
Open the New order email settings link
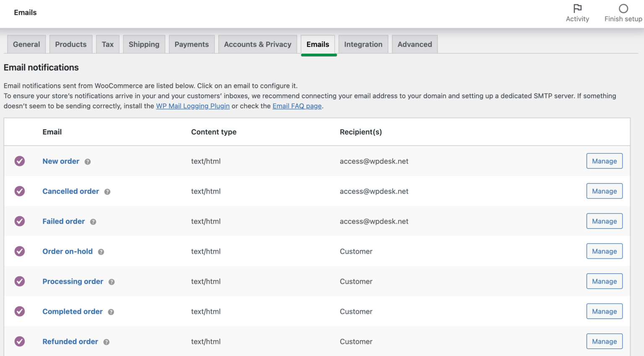61,161
